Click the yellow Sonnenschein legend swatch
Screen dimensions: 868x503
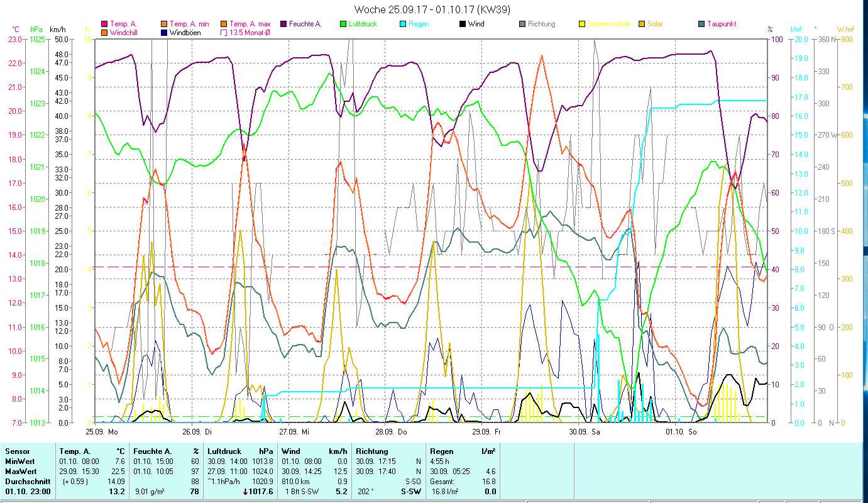click(582, 24)
